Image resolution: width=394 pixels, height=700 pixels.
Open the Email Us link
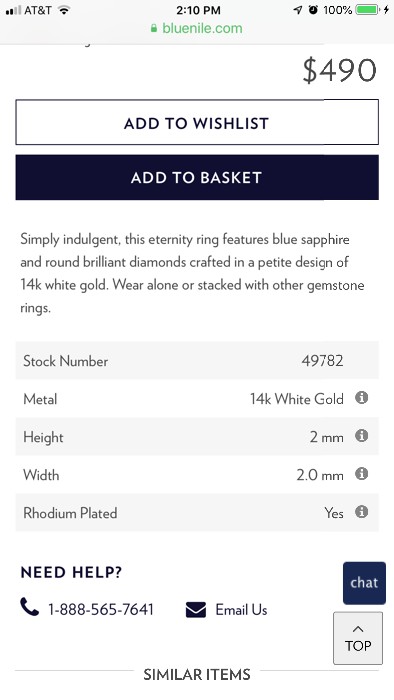(x=241, y=609)
